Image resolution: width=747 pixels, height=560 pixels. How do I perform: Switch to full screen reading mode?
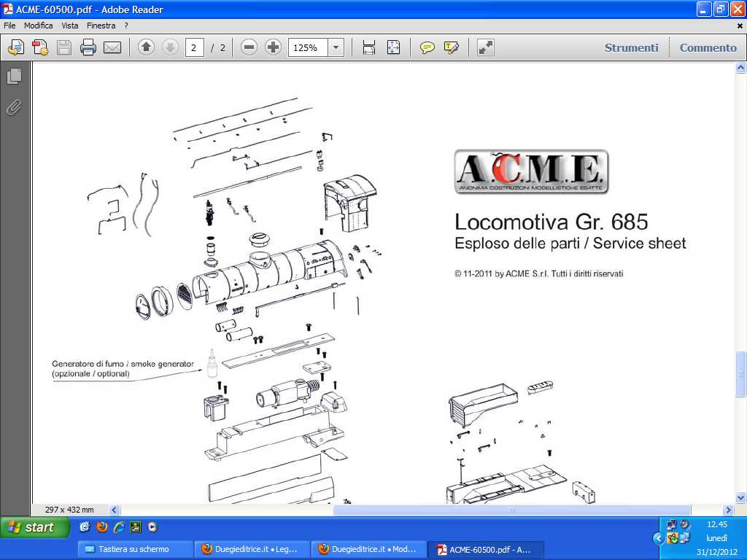click(485, 48)
